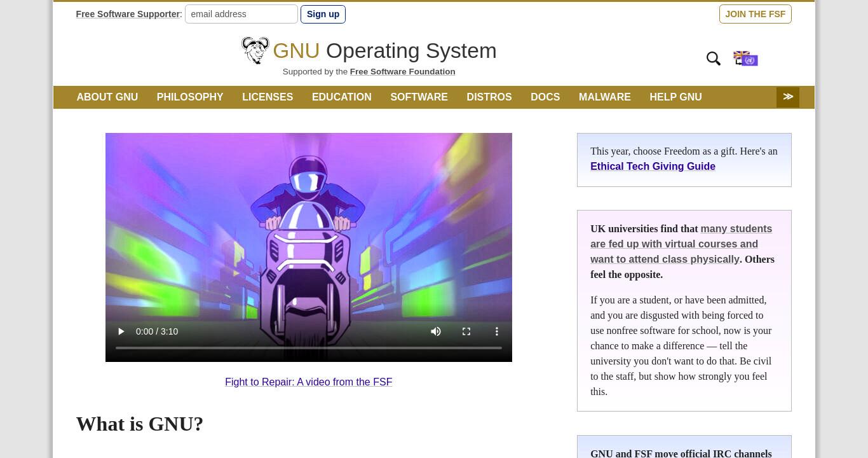Click the video time 0:00 / 3:10

(x=157, y=331)
